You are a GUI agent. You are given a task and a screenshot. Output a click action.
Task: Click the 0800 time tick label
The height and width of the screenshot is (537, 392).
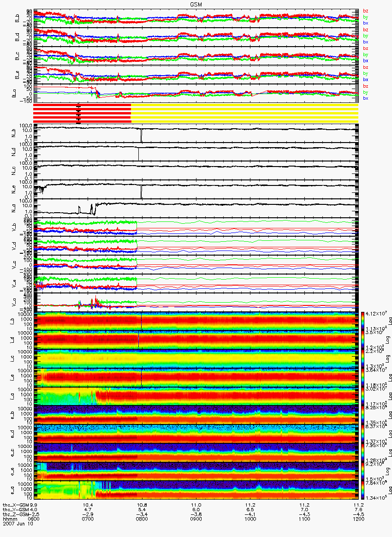142,519
